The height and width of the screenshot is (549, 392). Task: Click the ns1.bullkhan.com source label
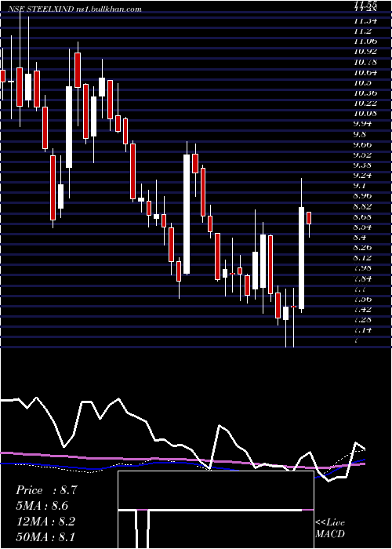tap(108, 9)
